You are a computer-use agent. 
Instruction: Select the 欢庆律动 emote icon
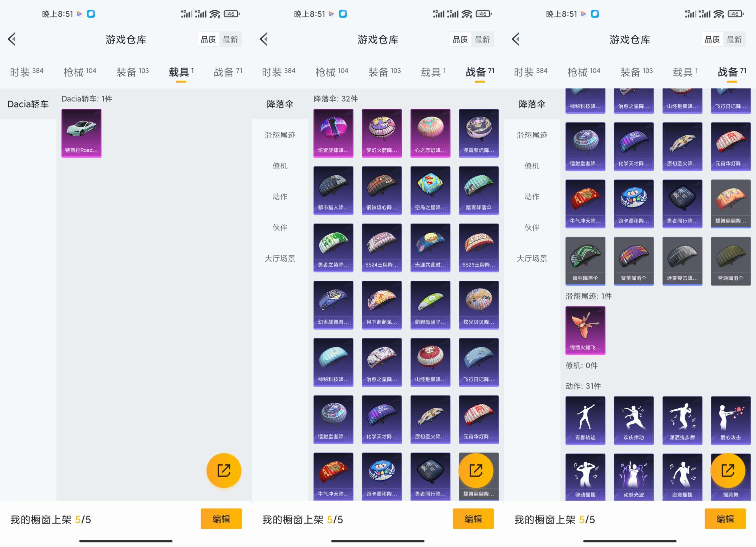[x=633, y=421]
